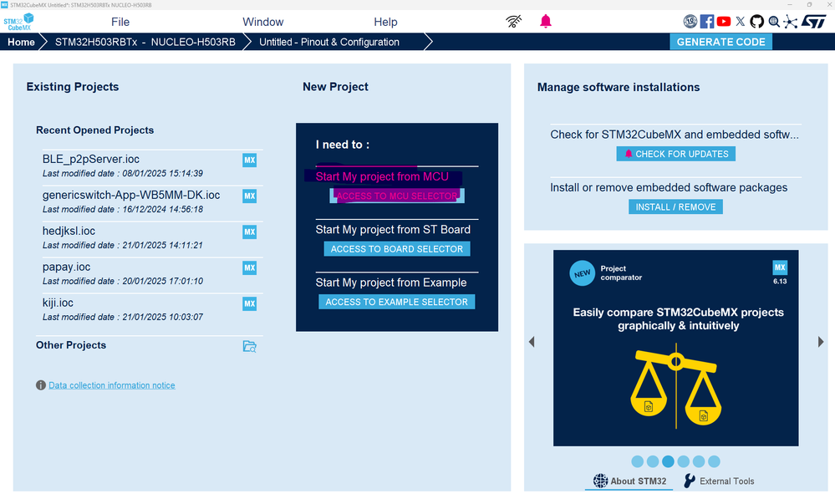
Task: Show previous carousel slide with left arrow
Action: click(532, 342)
